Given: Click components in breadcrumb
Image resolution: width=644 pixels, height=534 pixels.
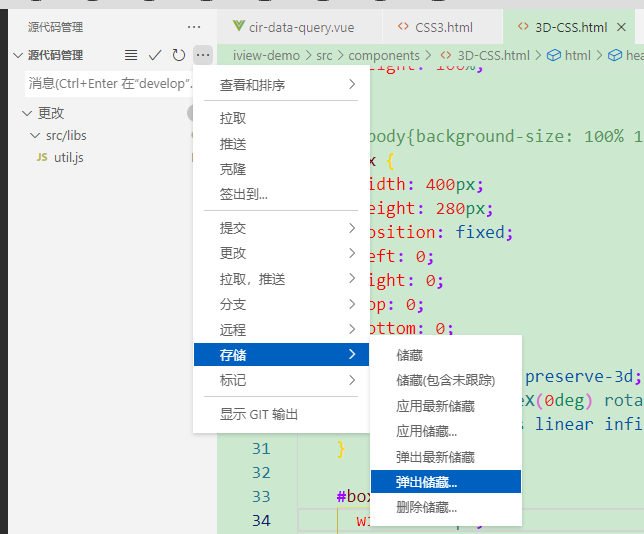Looking at the screenshot, I should (x=384, y=55).
